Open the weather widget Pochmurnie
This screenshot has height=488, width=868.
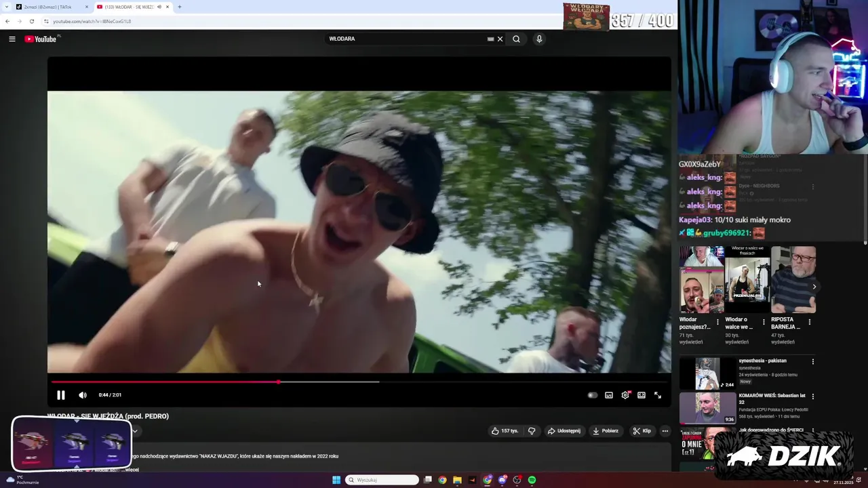click(22, 480)
